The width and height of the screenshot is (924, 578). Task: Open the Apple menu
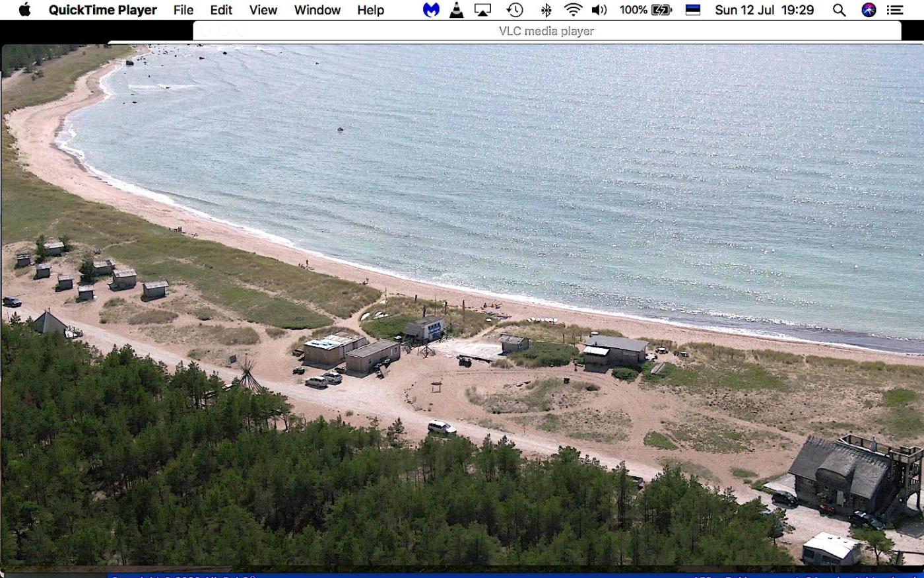point(24,10)
